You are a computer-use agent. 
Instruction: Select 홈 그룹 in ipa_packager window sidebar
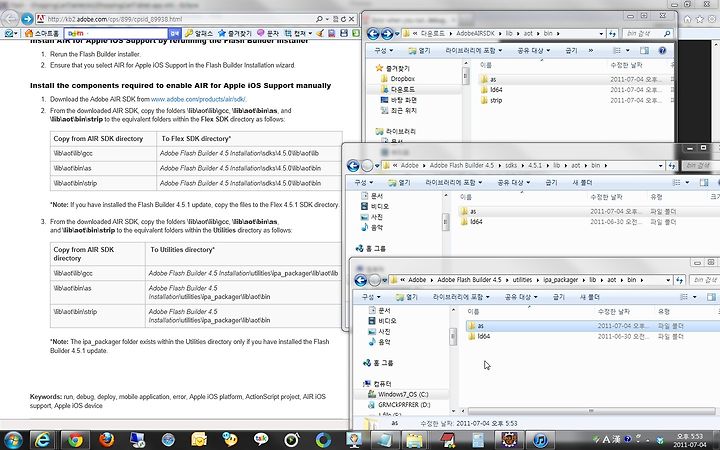pyautogui.click(x=378, y=363)
